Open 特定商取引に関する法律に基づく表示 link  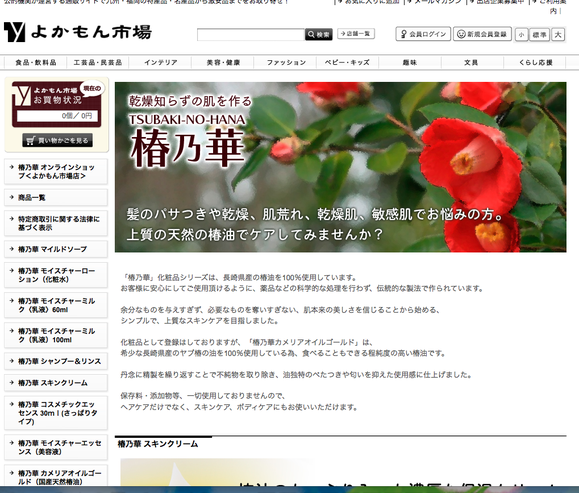56,223
